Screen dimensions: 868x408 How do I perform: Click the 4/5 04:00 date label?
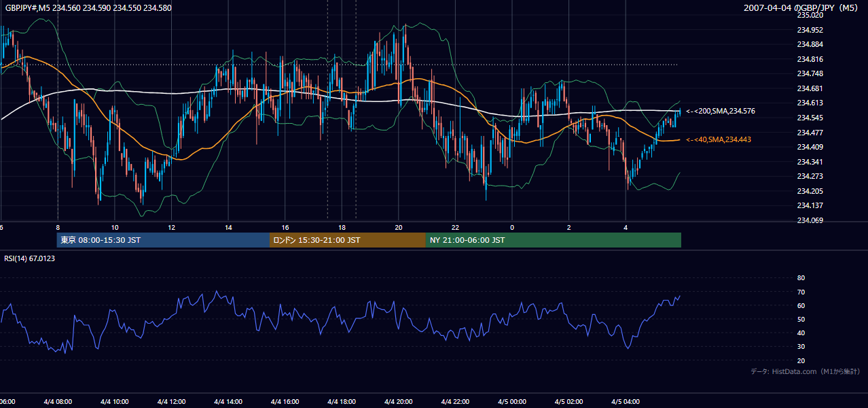(x=626, y=402)
